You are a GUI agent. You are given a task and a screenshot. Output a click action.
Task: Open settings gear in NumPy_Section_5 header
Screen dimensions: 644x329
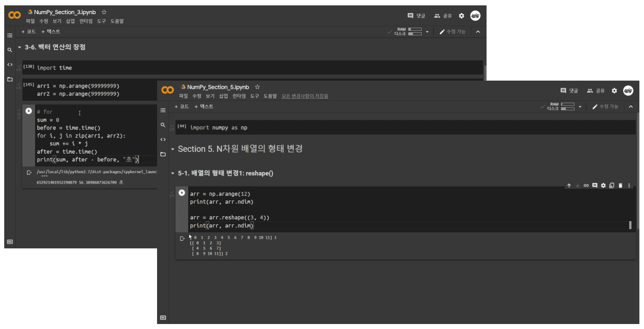[x=614, y=91]
